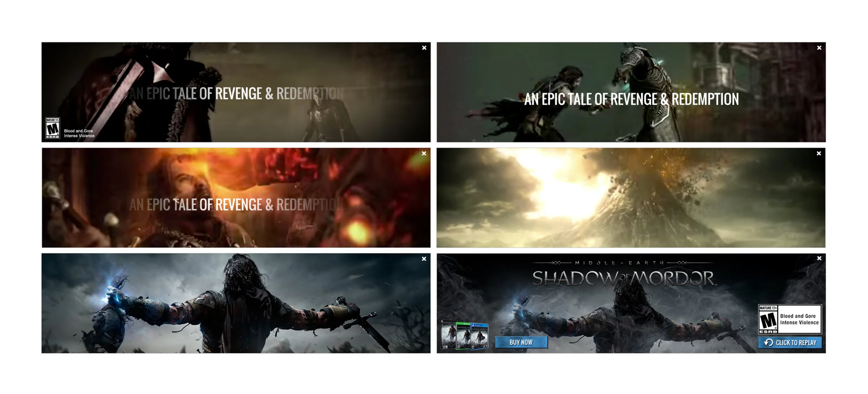Image resolution: width=868 pixels, height=394 pixels.
Task: Close the fiery face banner
Action: pyautogui.click(x=424, y=153)
